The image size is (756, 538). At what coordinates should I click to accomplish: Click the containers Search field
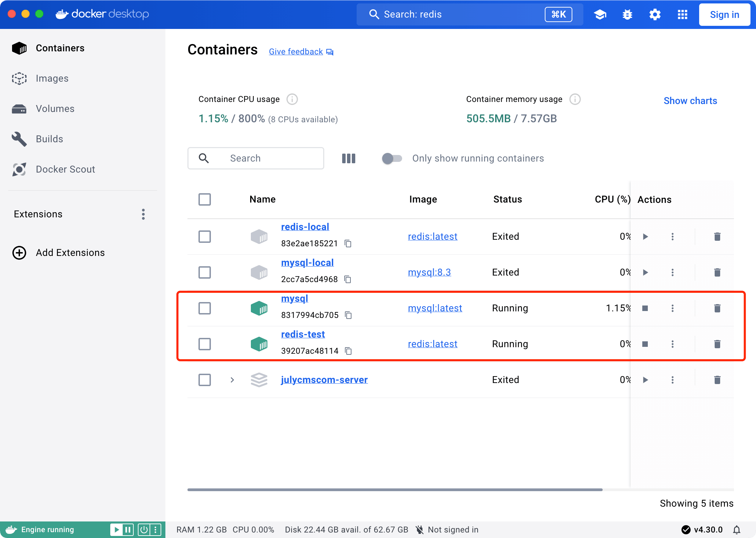[256, 158]
